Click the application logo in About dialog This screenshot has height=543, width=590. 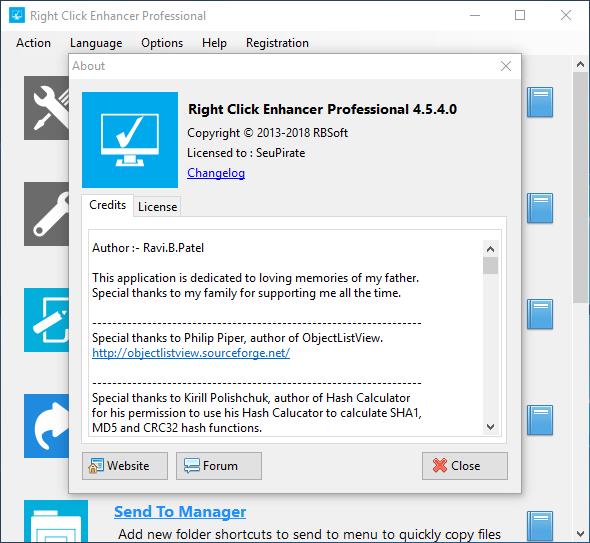pos(130,140)
